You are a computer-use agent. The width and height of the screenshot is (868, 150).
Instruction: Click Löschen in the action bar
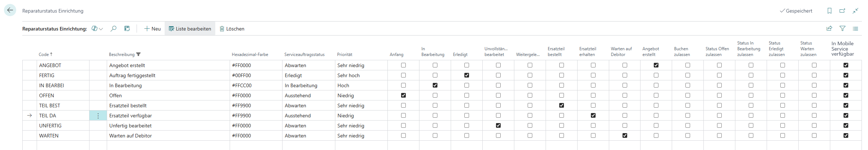[232, 29]
